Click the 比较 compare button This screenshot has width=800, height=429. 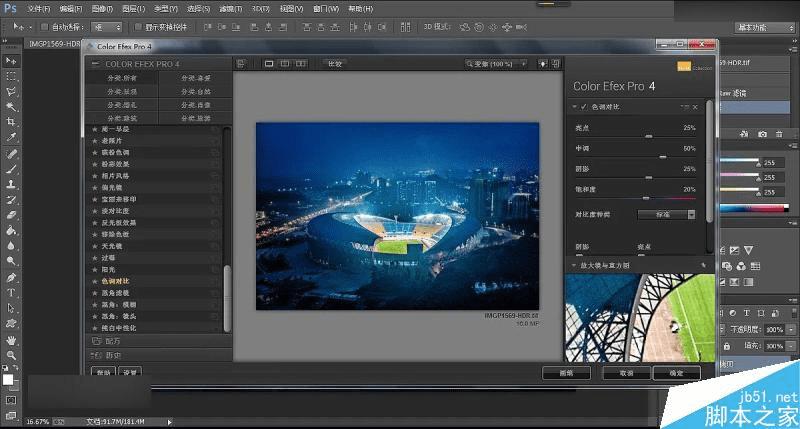(335, 64)
